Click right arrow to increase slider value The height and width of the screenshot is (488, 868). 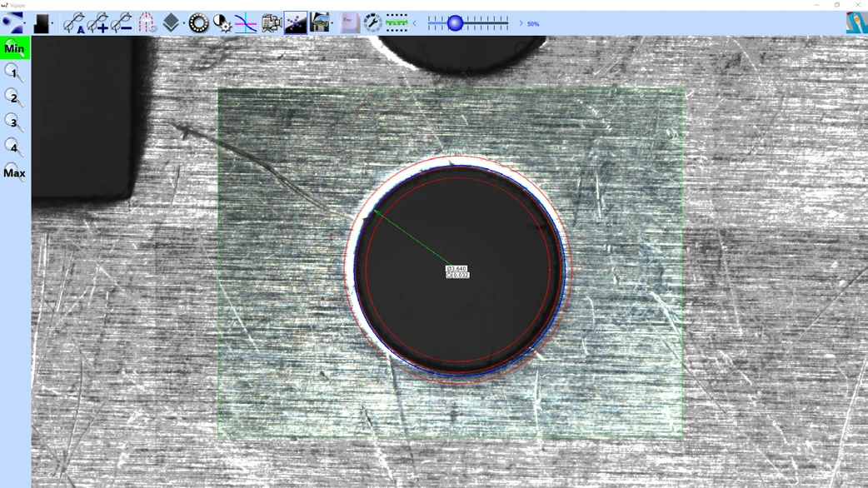[x=521, y=23]
